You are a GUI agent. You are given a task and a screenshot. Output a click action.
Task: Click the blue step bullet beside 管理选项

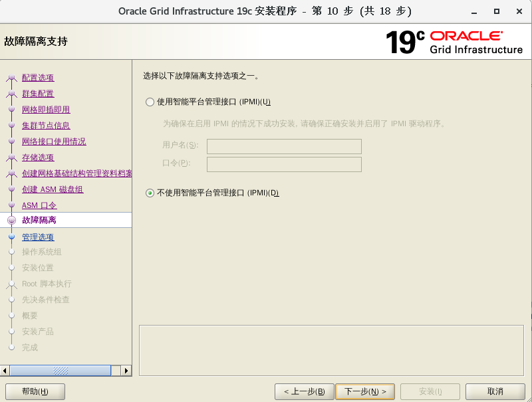(x=11, y=237)
